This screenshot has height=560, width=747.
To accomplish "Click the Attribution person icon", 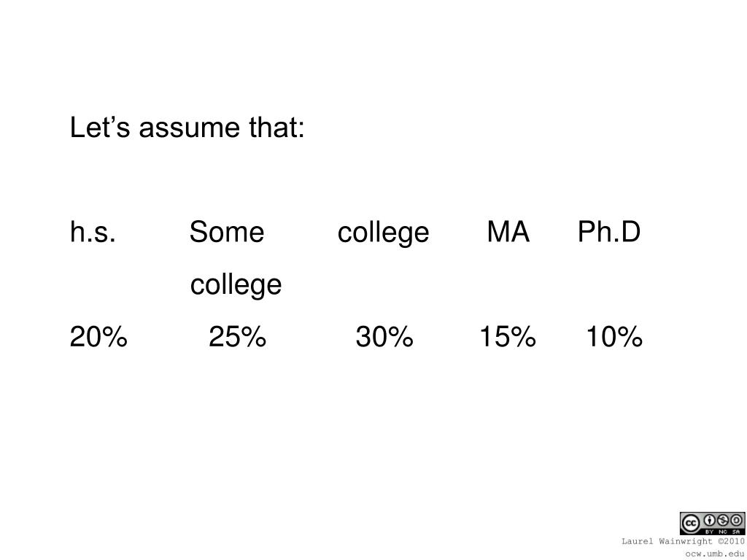I will point(709,520).
